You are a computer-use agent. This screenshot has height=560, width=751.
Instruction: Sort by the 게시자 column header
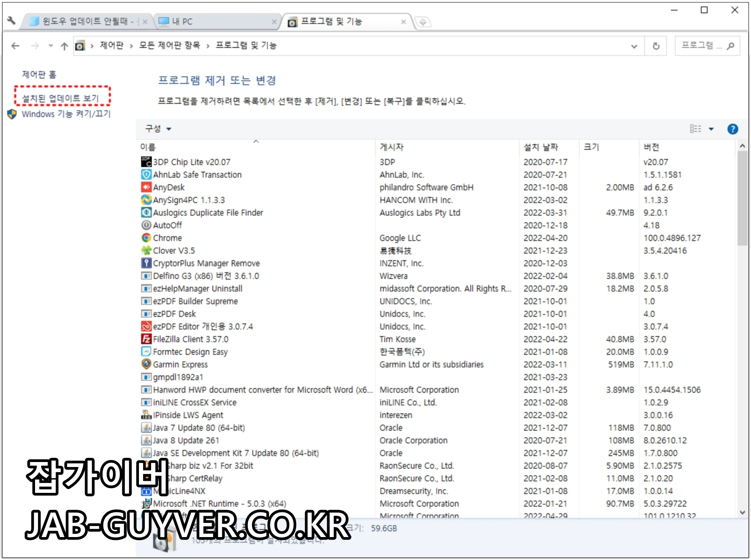[x=447, y=147]
